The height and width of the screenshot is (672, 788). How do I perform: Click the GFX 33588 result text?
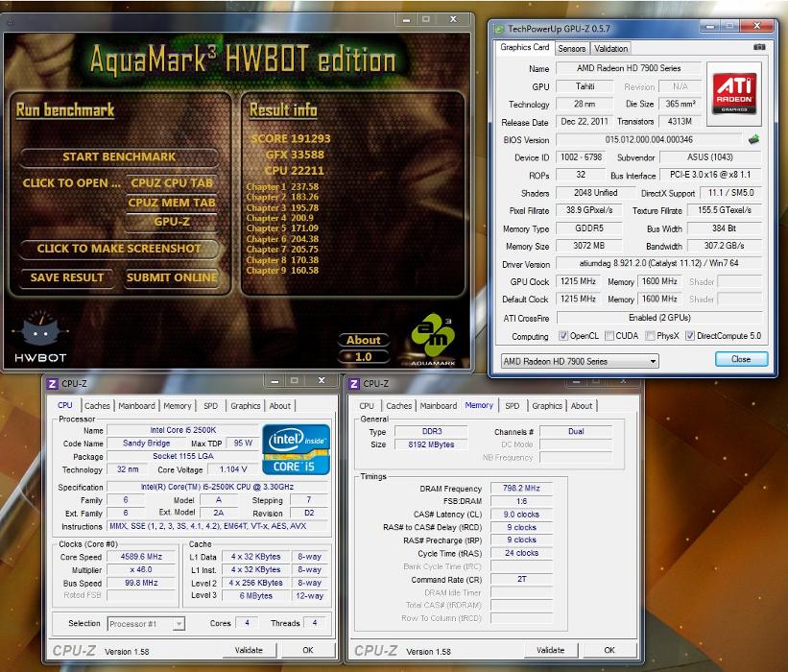pos(295,155)
